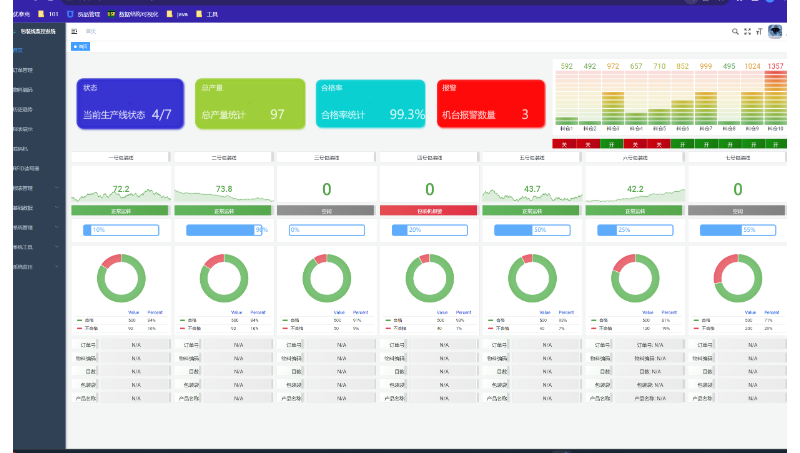Turn off the switch under 机台6
This screenshot has height=453, width=800.
click(682, 144)
